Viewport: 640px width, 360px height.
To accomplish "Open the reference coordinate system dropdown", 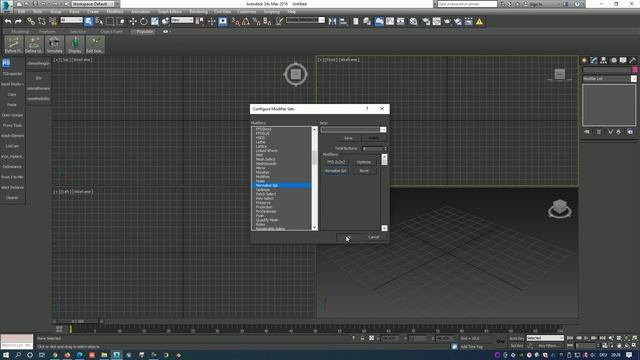I will [182, 20].
